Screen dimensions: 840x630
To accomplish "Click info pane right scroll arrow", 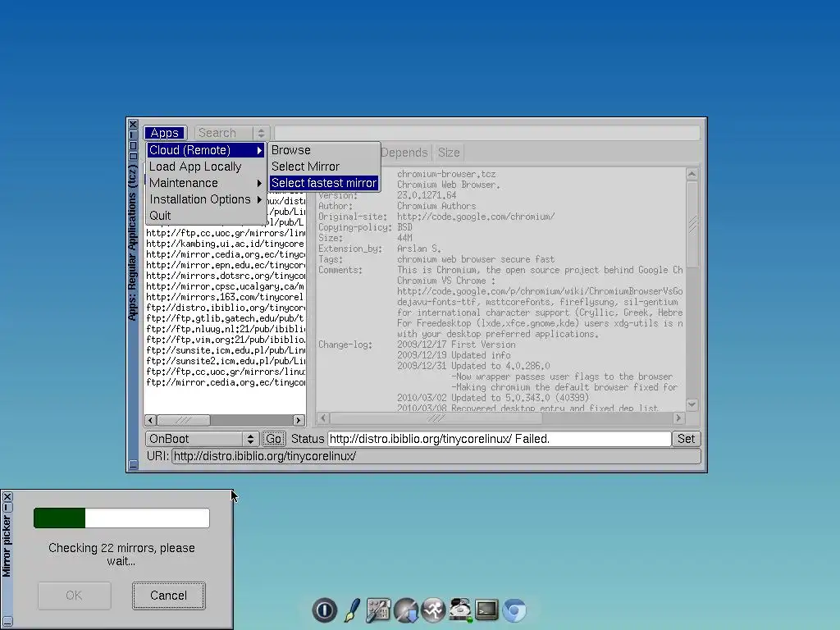I will 678,418.
